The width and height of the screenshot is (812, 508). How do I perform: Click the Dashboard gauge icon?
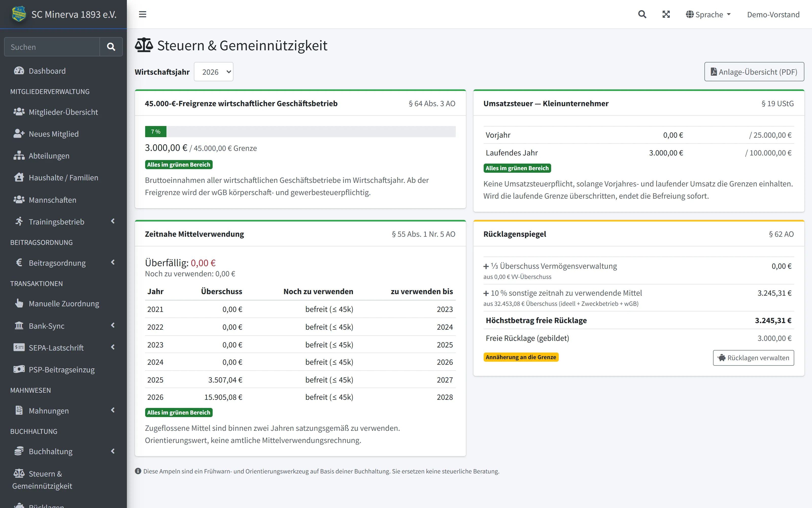tap(19, 71)
